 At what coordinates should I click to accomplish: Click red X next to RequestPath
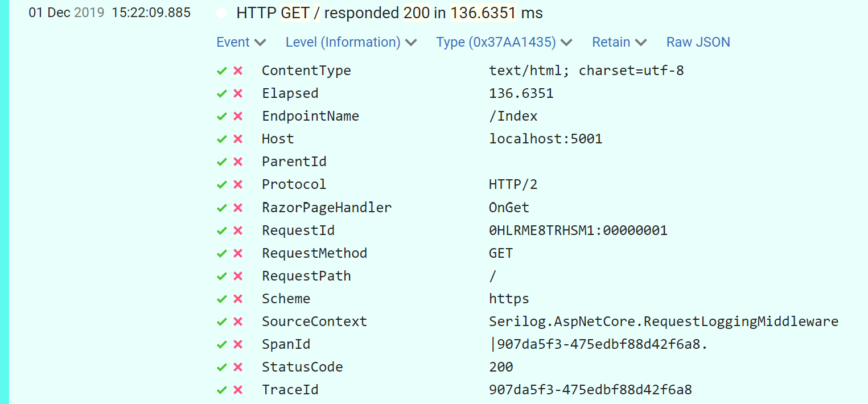click(x=238, y=277)
